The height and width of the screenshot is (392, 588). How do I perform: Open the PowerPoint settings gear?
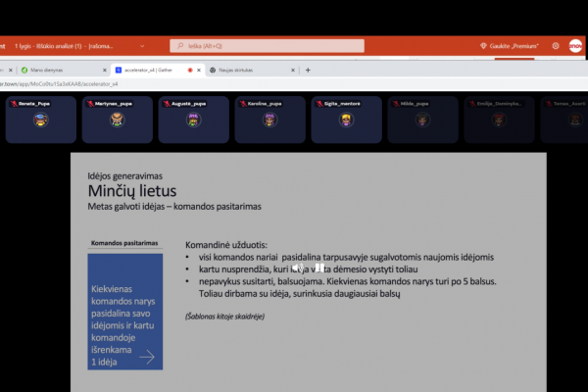coord(556,46)
